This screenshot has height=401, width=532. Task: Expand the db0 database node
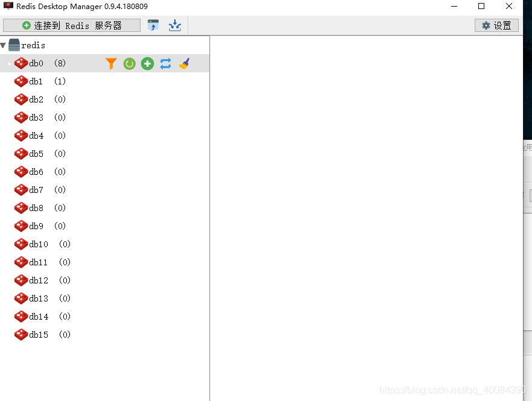tap(10, 63)
